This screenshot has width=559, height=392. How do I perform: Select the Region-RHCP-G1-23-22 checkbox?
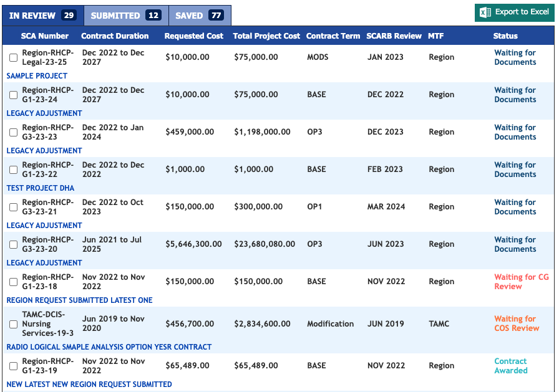pyautogui.click(x=13, y=170)
